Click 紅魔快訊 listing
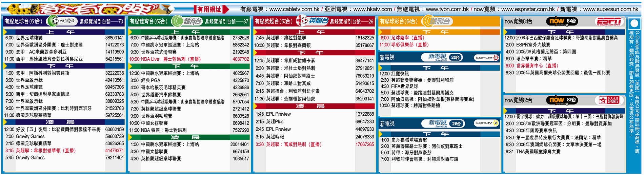The image size is (644, 175). point(400,74)
